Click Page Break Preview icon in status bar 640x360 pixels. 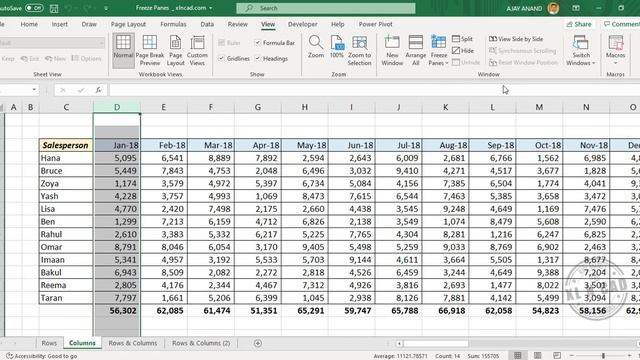[x=557, y=356]
